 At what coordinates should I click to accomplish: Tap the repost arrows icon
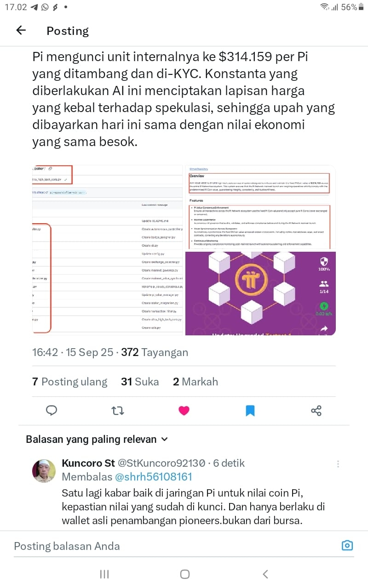point(118,410)
